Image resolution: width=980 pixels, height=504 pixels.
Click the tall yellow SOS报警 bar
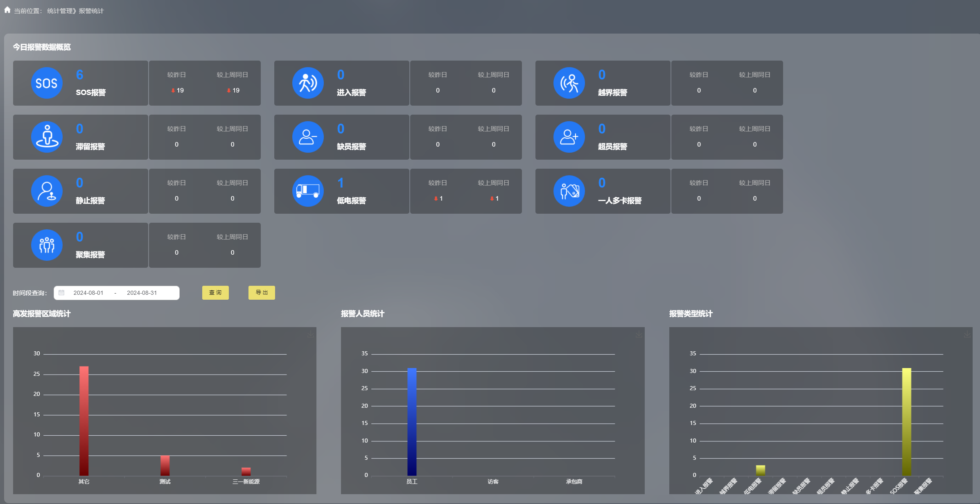[x=906, y=422]
